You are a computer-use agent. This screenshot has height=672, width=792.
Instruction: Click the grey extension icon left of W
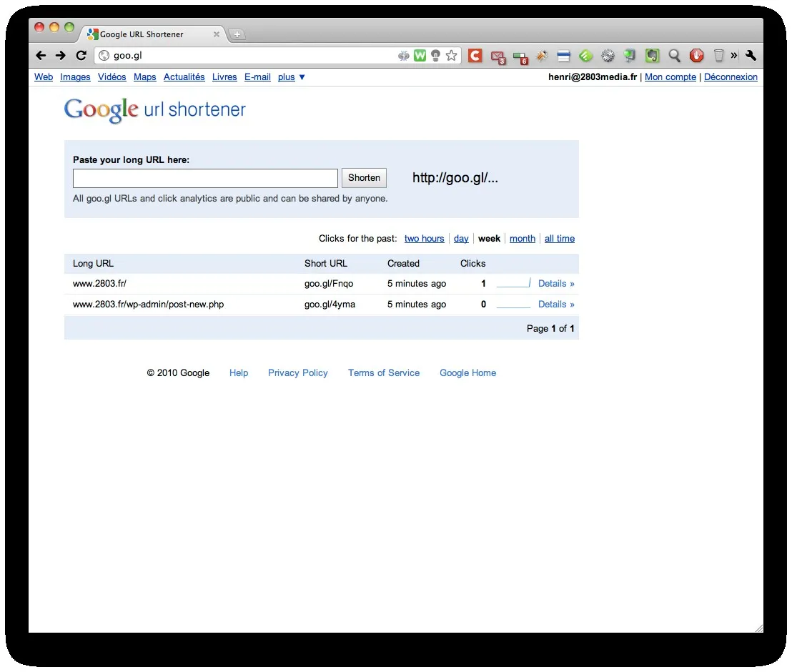pyautogui.click(x=404, y=56)
